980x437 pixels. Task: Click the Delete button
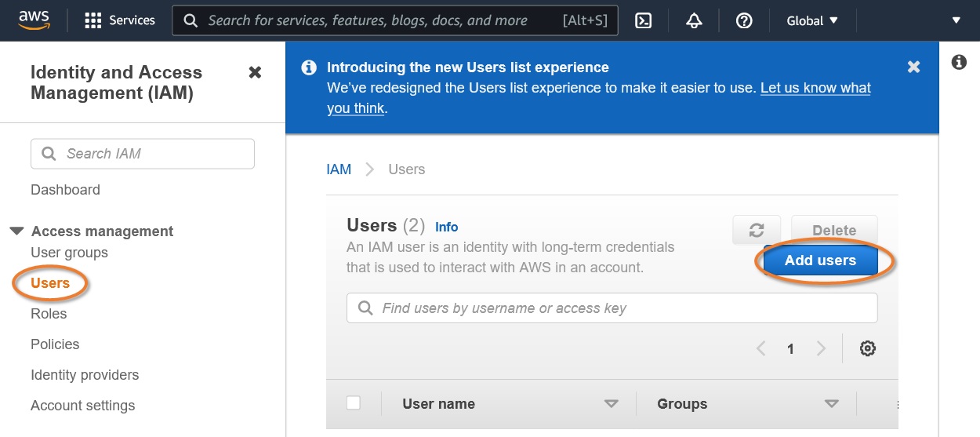pyautogui.click(x=834, y=230)
